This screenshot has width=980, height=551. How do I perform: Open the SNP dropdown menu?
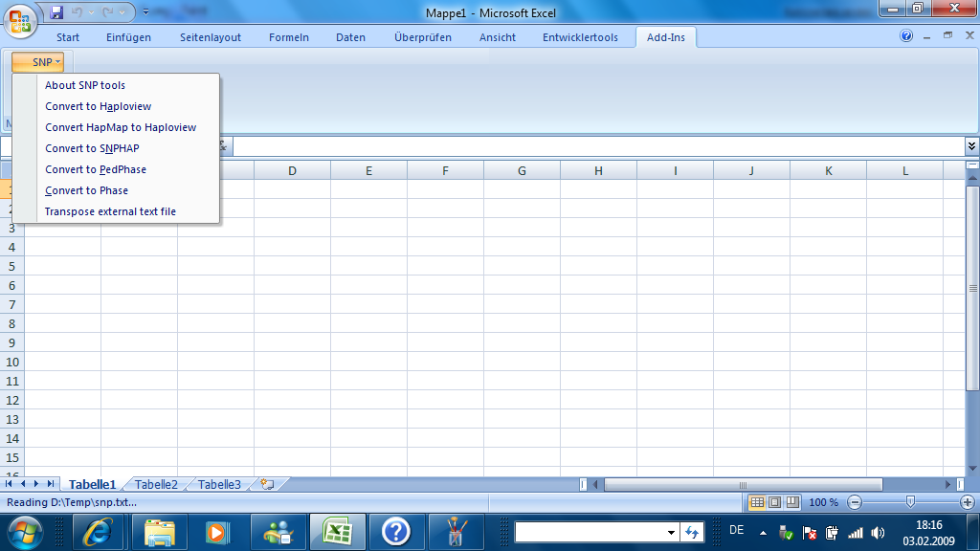click(38, 61)
